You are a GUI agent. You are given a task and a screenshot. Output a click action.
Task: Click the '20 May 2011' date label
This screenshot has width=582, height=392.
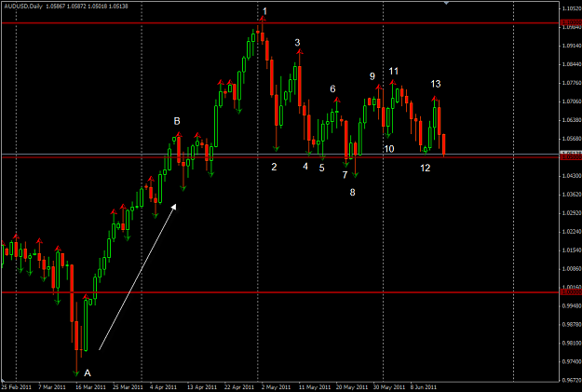352,387
